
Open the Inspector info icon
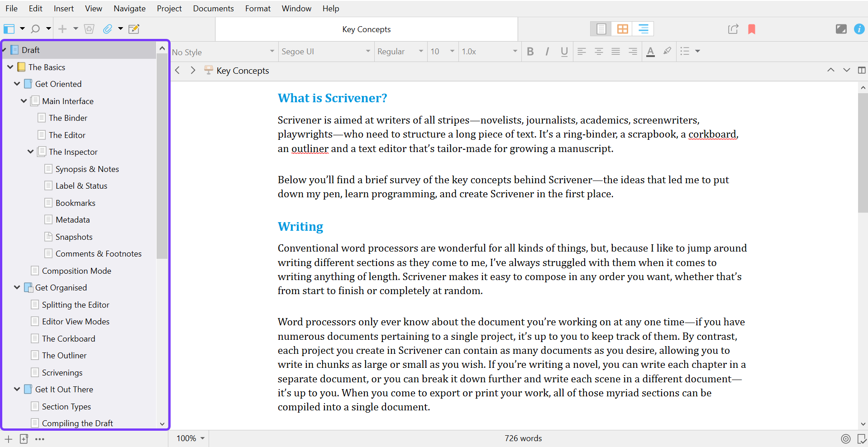coord(859,29)
